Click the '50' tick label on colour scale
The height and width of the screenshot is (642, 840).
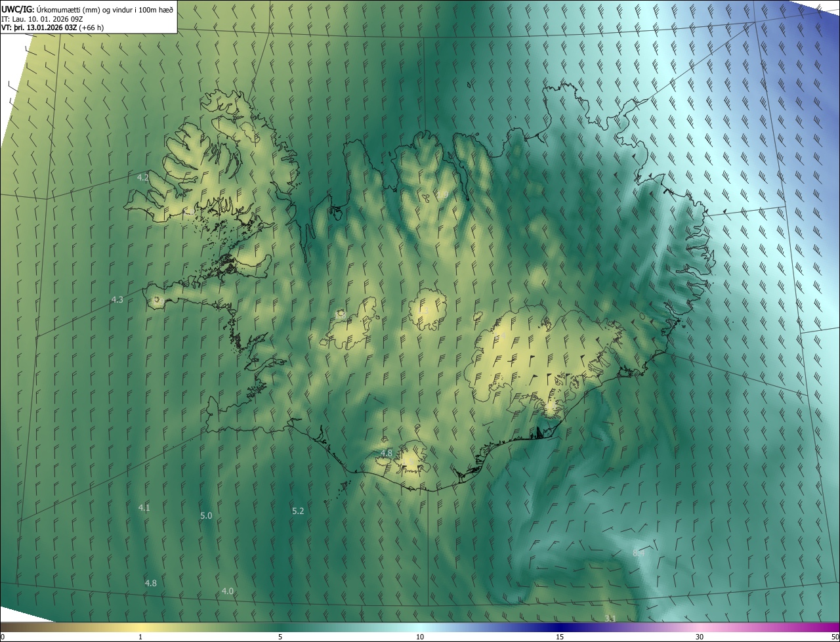click(834, 637)
